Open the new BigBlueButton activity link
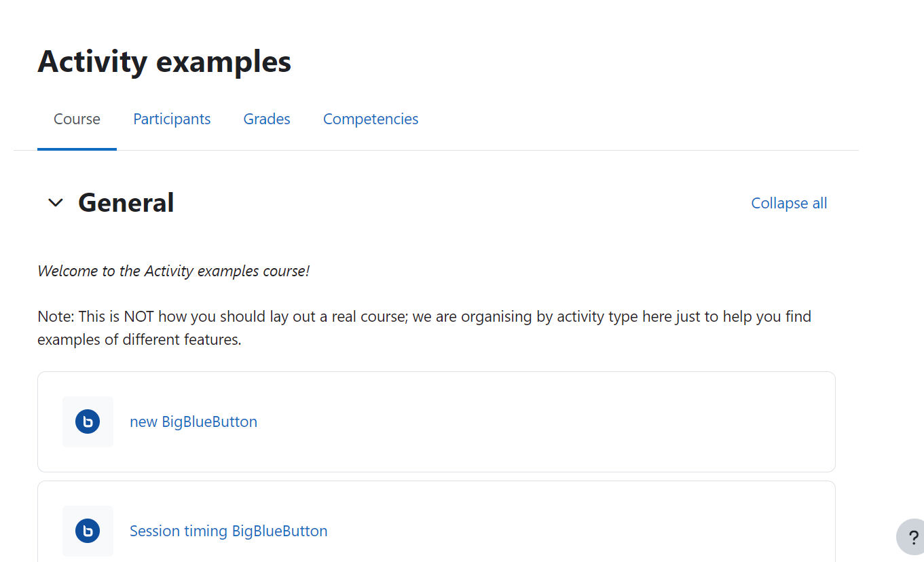The height and width of the screenshot is (562, 924). point(193,421)
